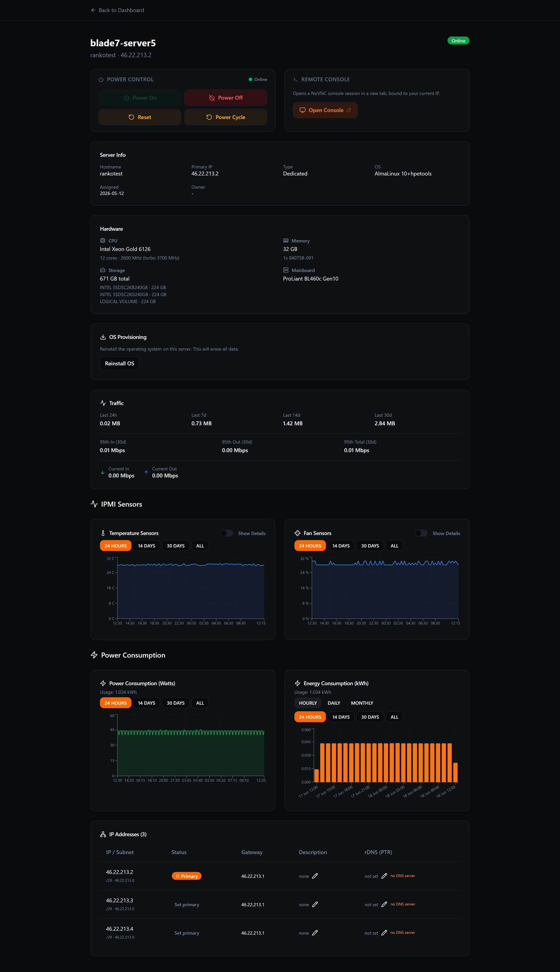Viewport: 560px width, 972px height.
Task: Go back to Dashboard arrow icon
Action: (93, 10)
